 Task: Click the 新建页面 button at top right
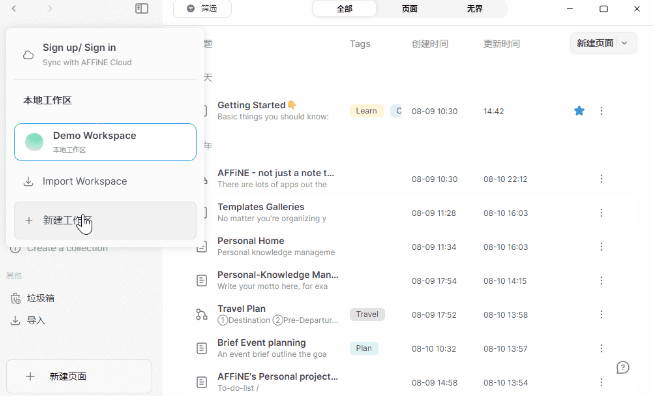[x=595, y=43]
